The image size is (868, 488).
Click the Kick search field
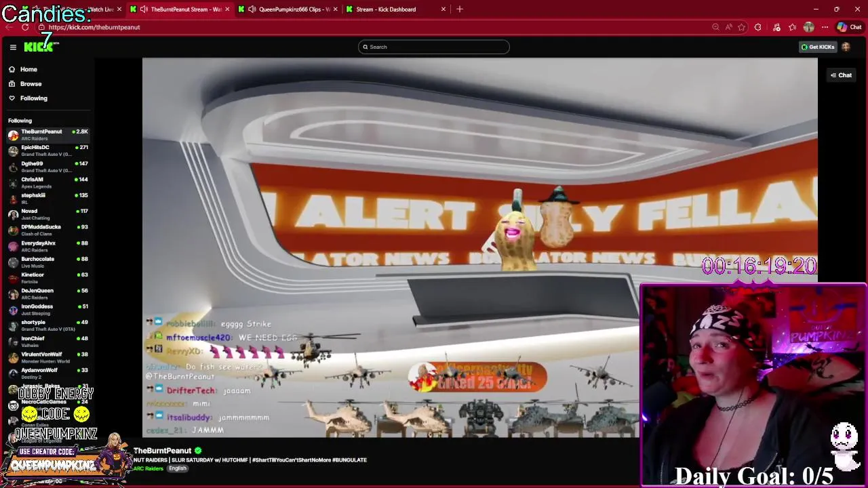click(x=434, y=47)
